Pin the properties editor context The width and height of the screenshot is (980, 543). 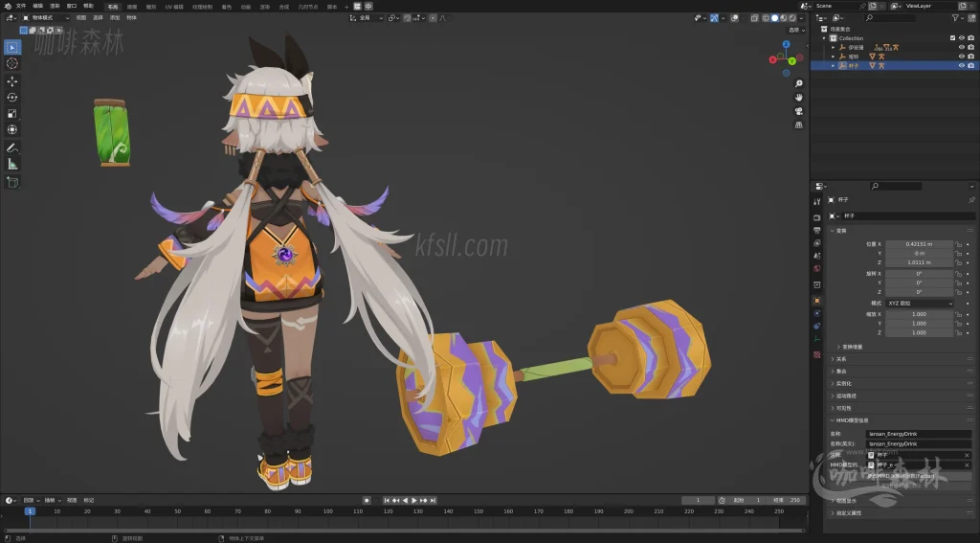click(971, 199)
